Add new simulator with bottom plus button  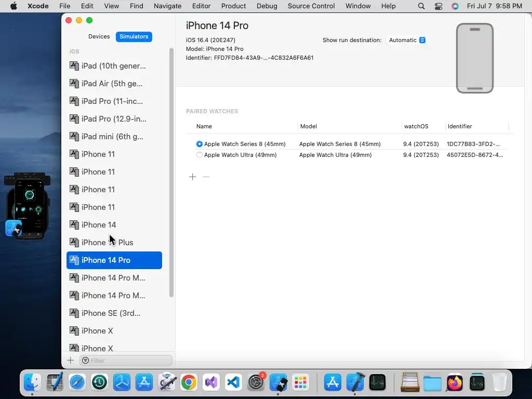pos(71,361)
